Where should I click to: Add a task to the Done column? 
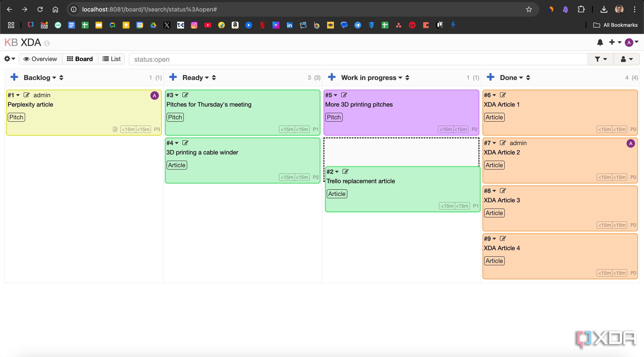coord(490,77)
